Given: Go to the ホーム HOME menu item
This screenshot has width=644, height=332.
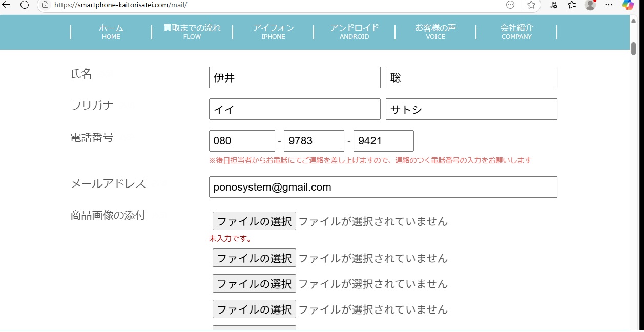Looking at the screenshot, I should tap(111, 32).
